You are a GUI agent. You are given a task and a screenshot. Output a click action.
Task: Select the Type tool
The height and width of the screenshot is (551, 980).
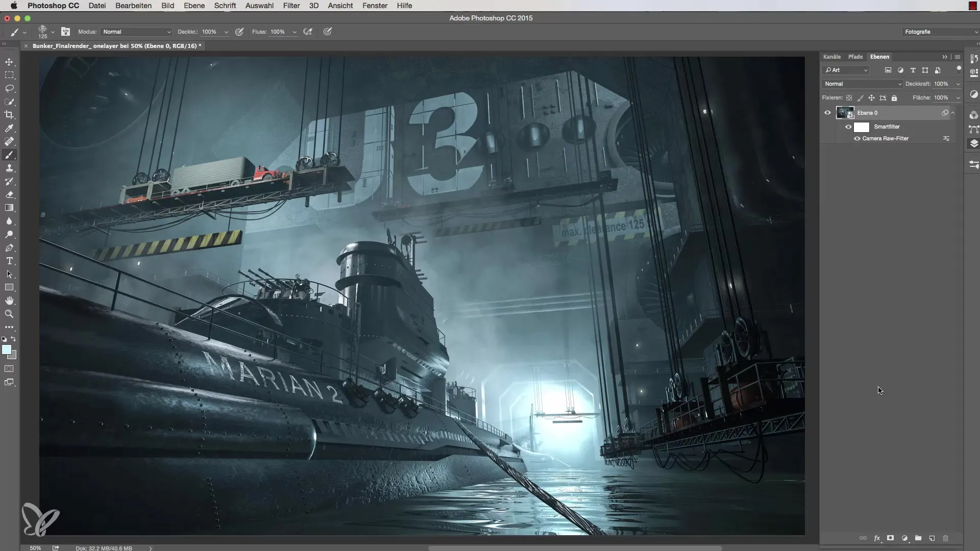(9, 261)
